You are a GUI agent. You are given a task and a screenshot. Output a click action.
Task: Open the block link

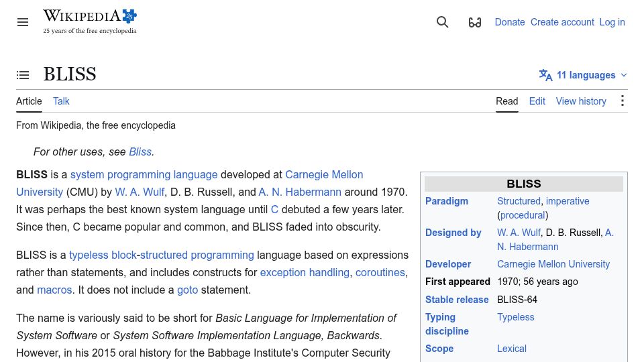point(123,255)
